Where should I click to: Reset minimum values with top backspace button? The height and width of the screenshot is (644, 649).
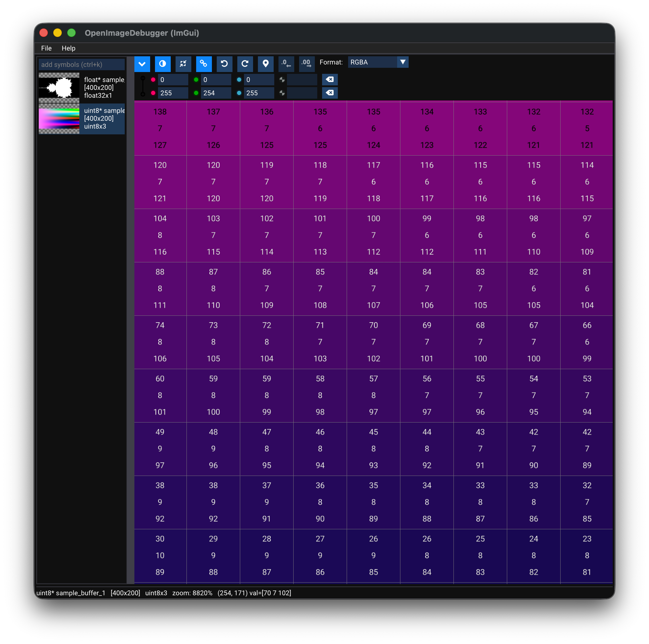point(330,80)
